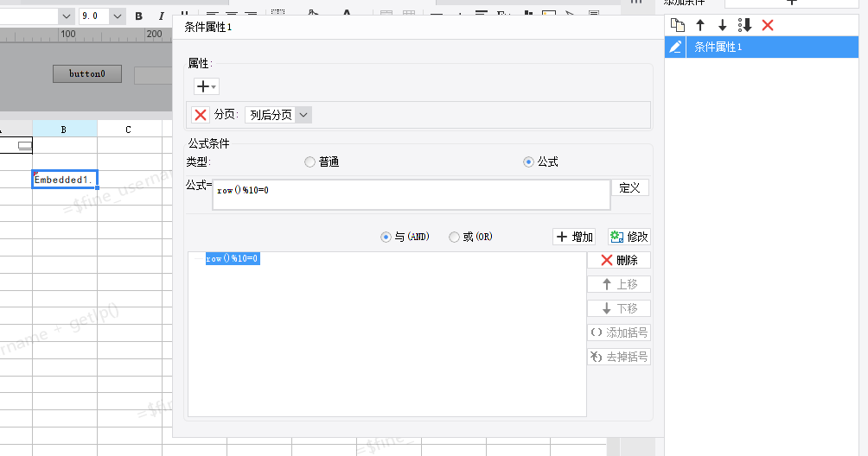Screen dimensions: 868x456
Task: Click the 定义 button
Action: click(x=629, y=187)
